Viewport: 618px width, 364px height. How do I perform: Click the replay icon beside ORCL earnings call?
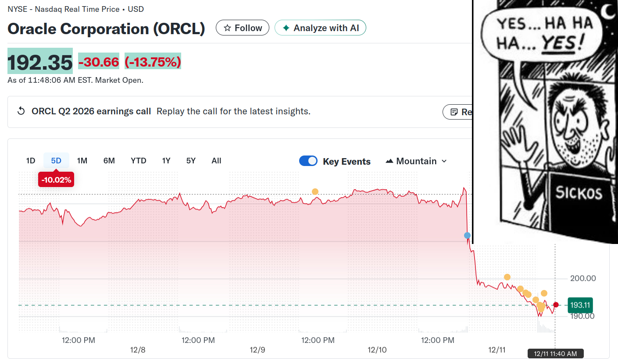tap(21, 111)
